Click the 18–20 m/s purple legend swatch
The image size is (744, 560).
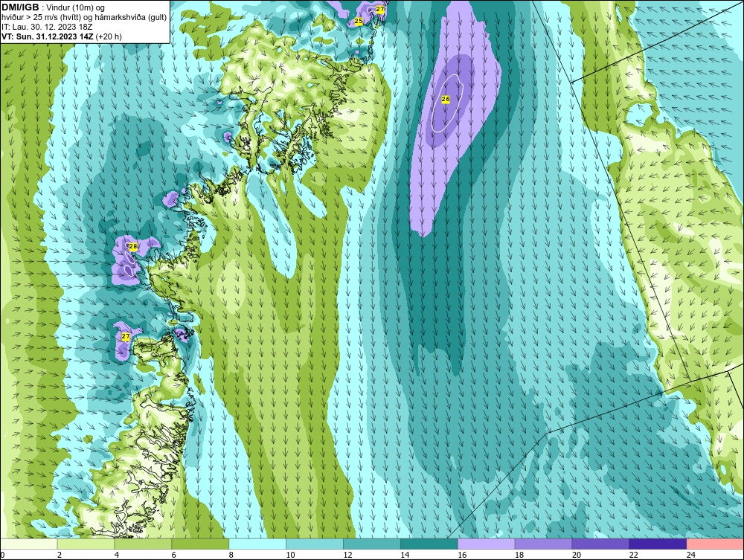pyautogui.click(x=543, y=544)
